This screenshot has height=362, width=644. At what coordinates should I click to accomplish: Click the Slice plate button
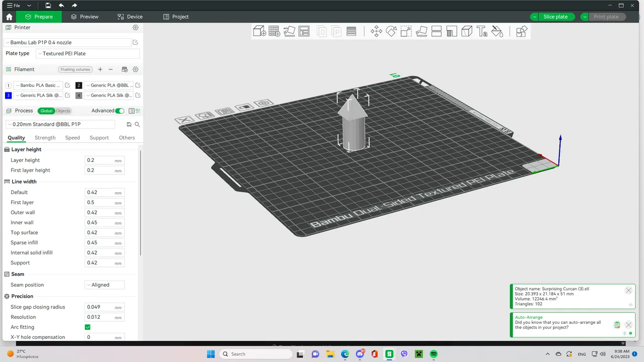555,17
